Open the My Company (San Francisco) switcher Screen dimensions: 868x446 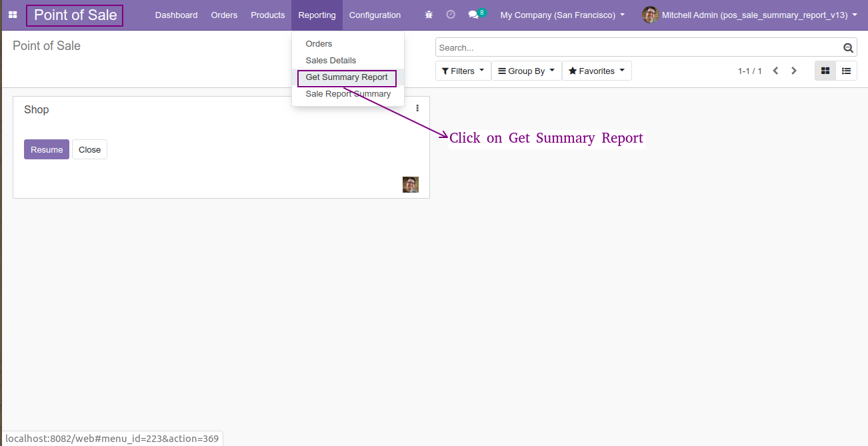pyautogui.click(x=563, y=15)
